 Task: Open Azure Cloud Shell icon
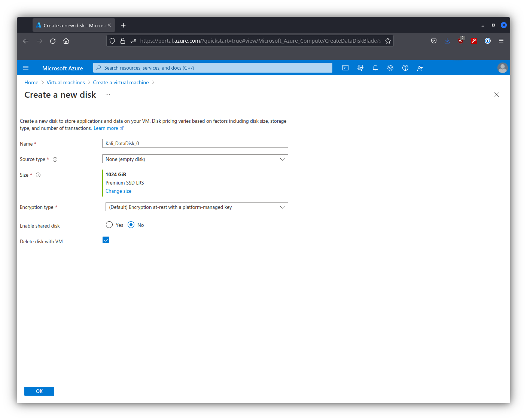[x=345, y=68]
